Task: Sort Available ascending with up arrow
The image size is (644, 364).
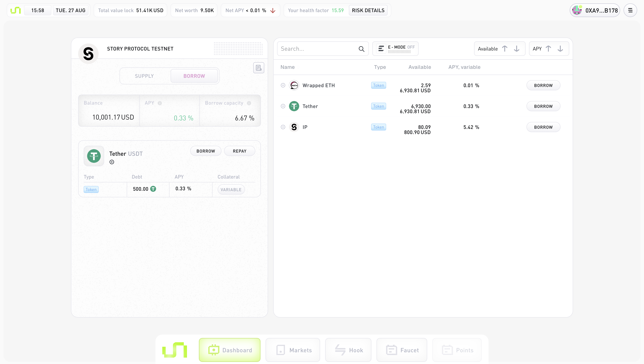Action: pos(505,49)
